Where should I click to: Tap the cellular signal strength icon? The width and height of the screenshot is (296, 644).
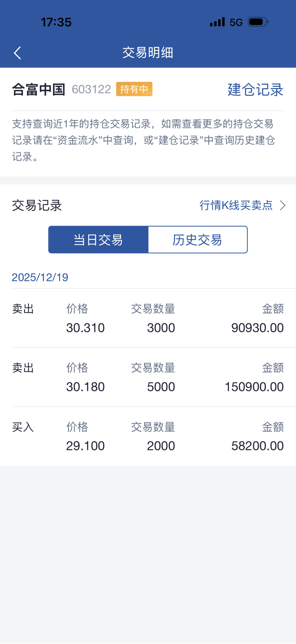pyautogui.click(x=217, y=22)
